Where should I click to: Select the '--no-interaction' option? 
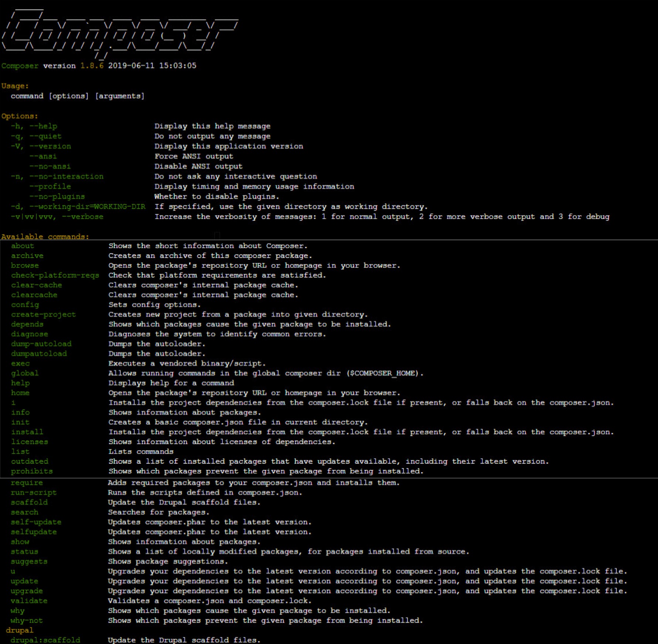pyautogui.click(x=67, y=176)
